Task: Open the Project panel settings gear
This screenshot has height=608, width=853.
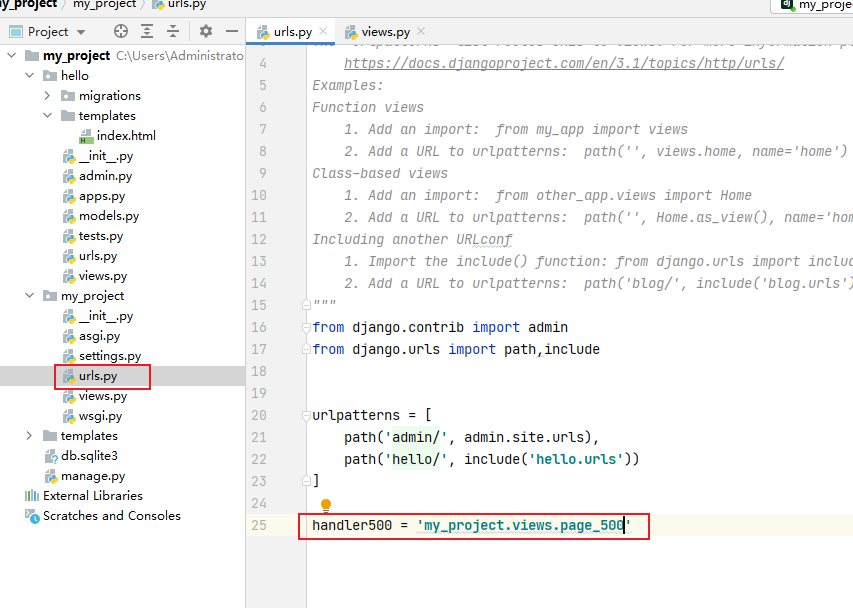Action: pos(206,32)
